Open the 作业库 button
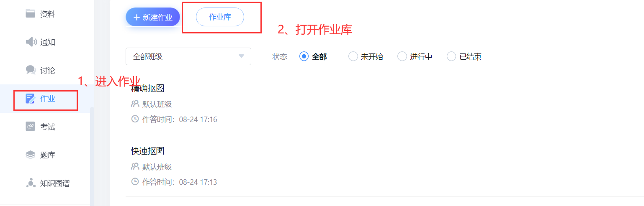Image resolution: width=644 pixels, height=206 pixels. (220, 17)
